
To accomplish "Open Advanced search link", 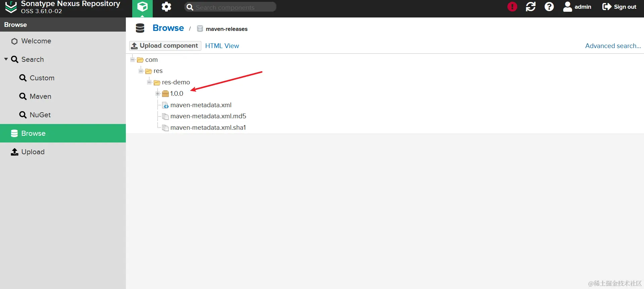I will click(x=613, y=46).
